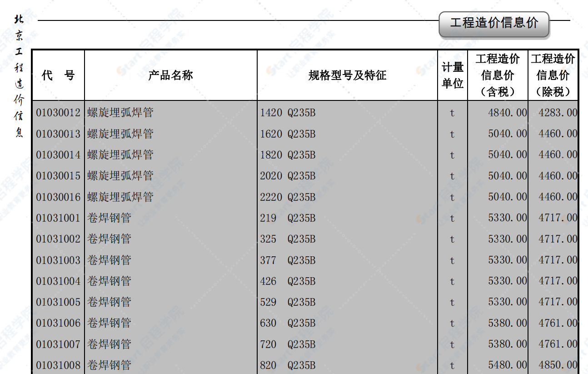The width and height of the screenshot is (588, 374).
Task: Click tax-inclusive price 5480.00
Action: pyautogui.click(x=508, y=365)
